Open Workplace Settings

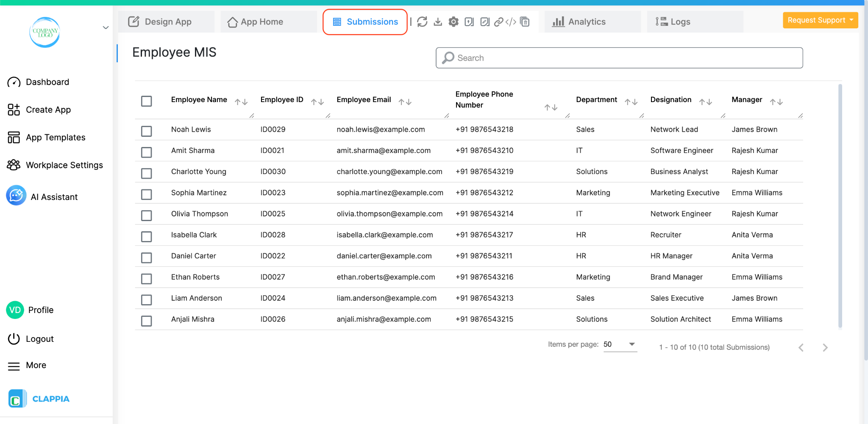(64, 165)
